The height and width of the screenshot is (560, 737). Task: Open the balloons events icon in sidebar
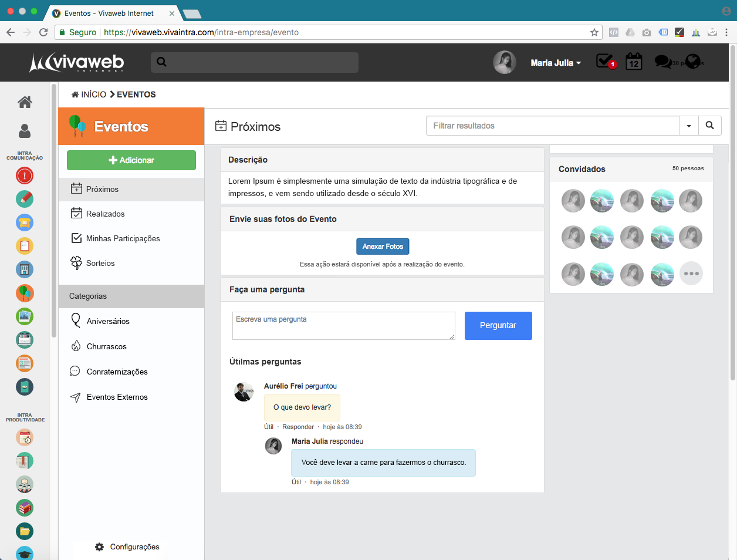(x=25, y=293)
